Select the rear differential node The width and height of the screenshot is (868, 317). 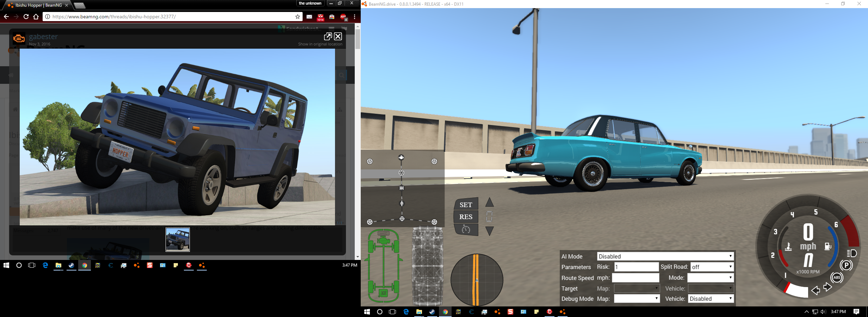[402, 219]
